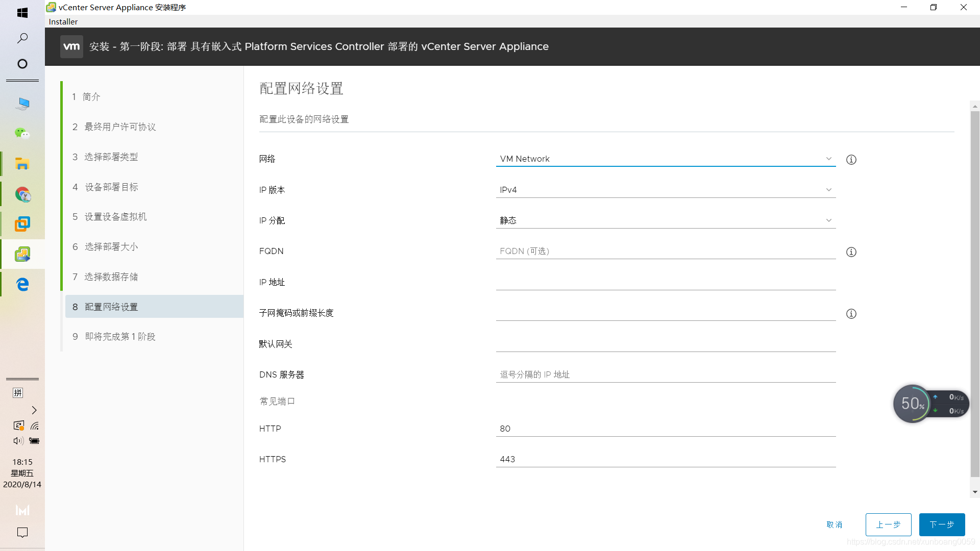980x551 pixels.
Task: Click info icon beside subnet mask field
Action: pos(851,314)
